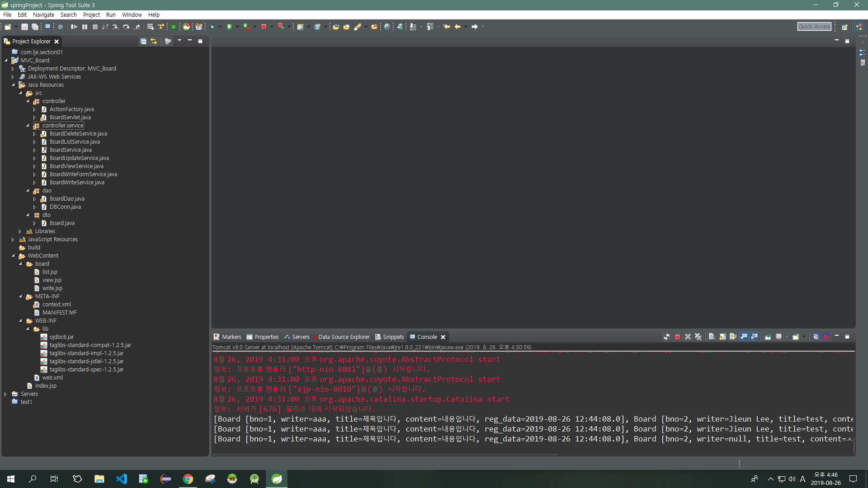Open the Navigate menu

43,15
